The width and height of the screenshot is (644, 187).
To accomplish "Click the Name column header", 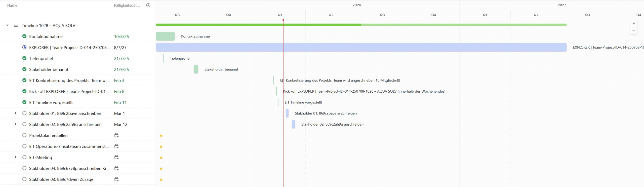I will coord(12,5).
